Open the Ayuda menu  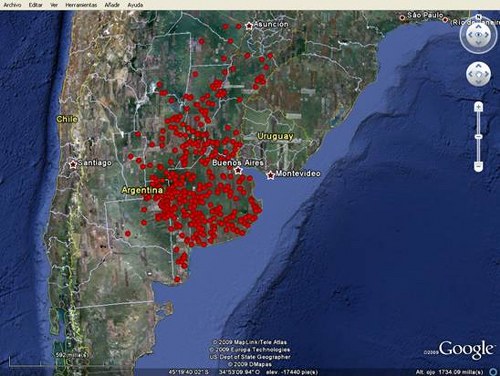(135, 5)
